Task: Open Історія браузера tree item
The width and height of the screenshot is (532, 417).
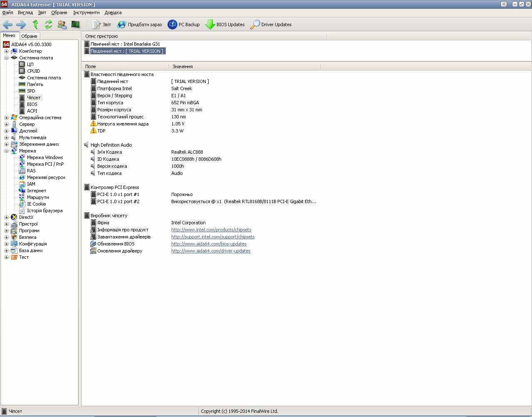Action: [45, 211]
